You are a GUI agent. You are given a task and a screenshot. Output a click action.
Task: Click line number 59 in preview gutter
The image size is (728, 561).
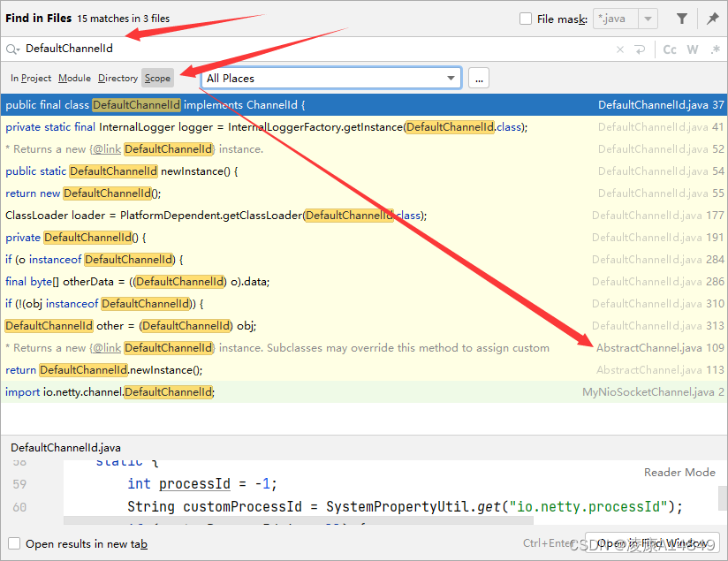[19, 484]
